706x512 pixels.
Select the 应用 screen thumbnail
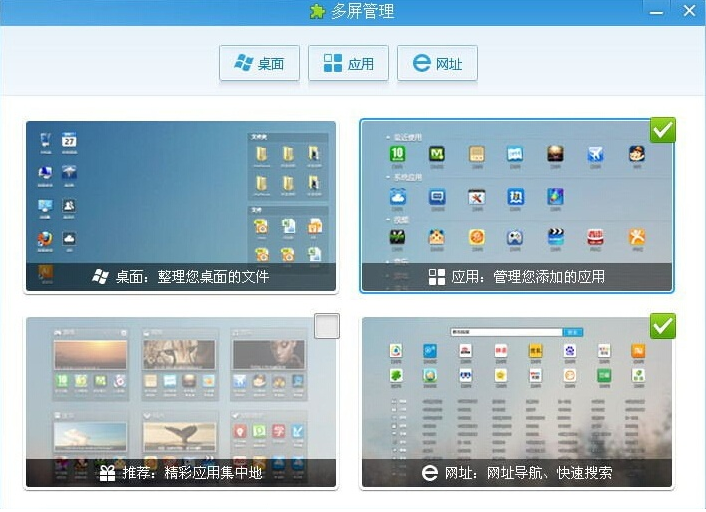[517, 206]
